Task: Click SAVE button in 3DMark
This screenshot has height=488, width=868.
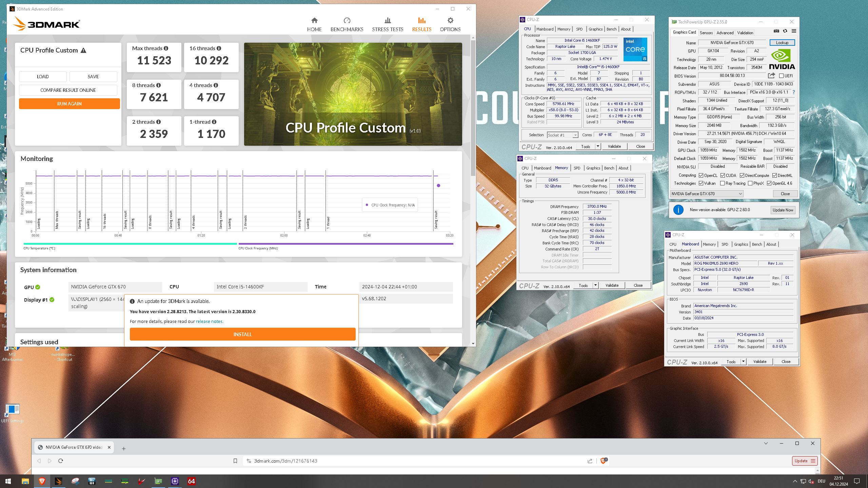Action: click(x=93, y=77)
